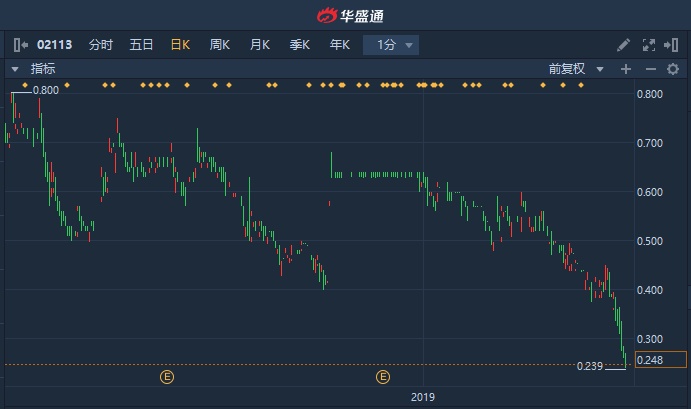Screen dimensions: 691x409
Task: Switch to the 五日 tab
Action: 141,45
